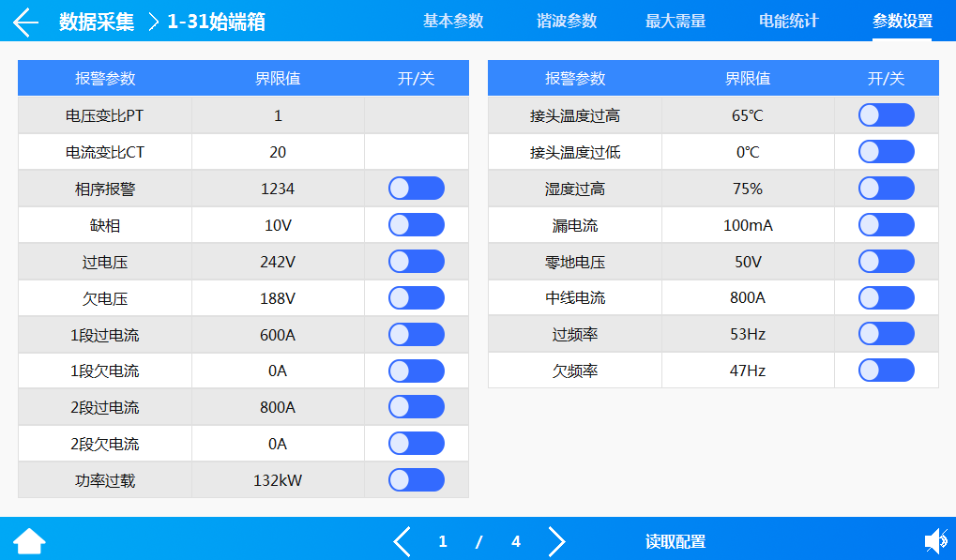Viewport: 956px width, 560px height.
Task: Edit the 欠频率 limit 47Hz
Action: (748, 371)
